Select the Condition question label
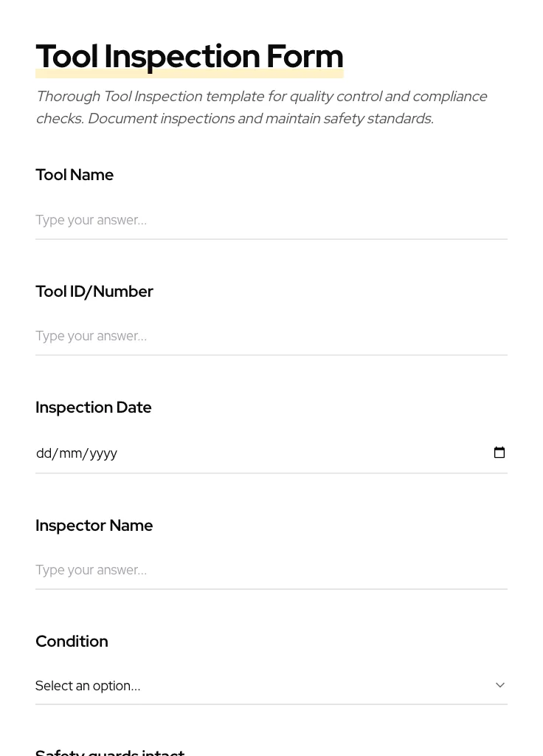 click(x=72, y=641)
